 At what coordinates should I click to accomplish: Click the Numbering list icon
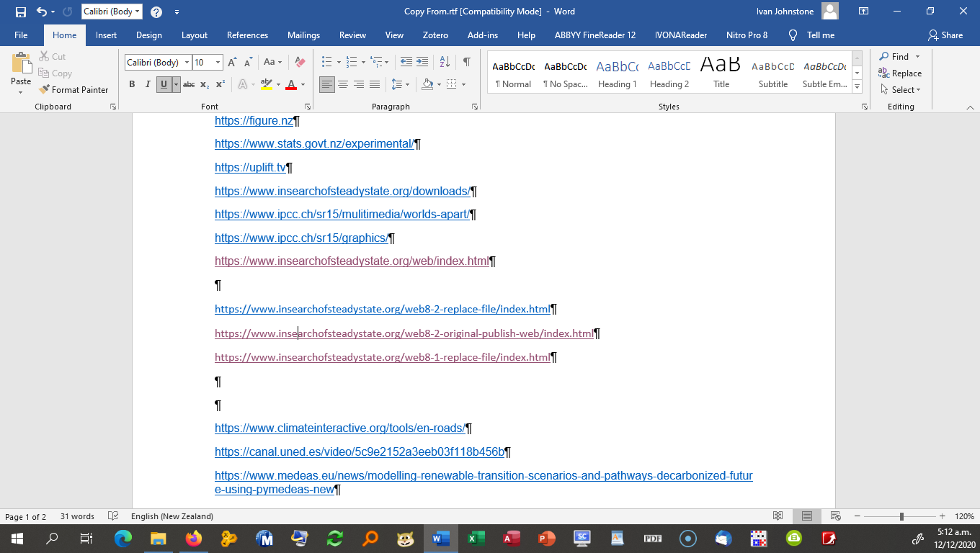tap(352, 63)
